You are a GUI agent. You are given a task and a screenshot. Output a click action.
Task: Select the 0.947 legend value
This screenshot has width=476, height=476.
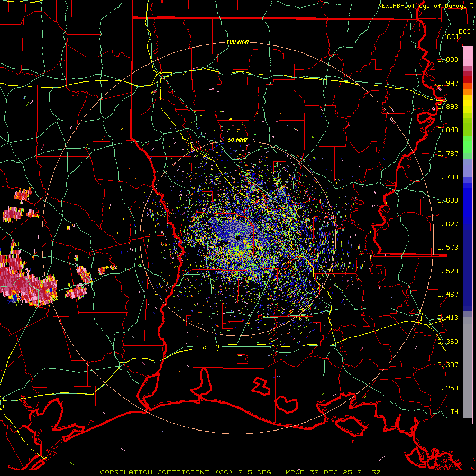pos(448,83)
